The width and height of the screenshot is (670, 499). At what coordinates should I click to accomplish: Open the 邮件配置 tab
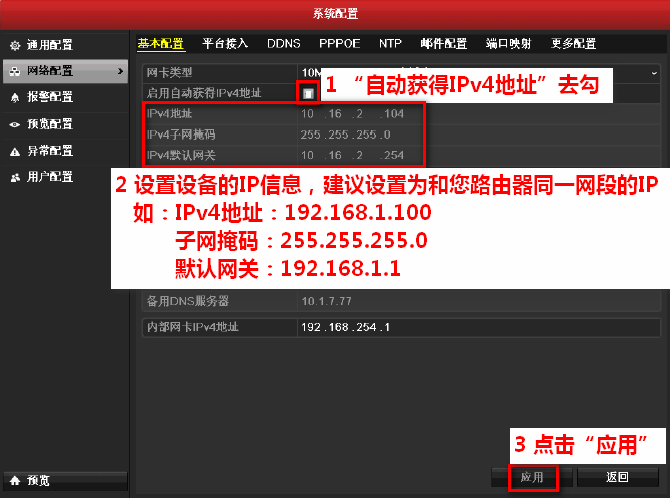[444, 44]
